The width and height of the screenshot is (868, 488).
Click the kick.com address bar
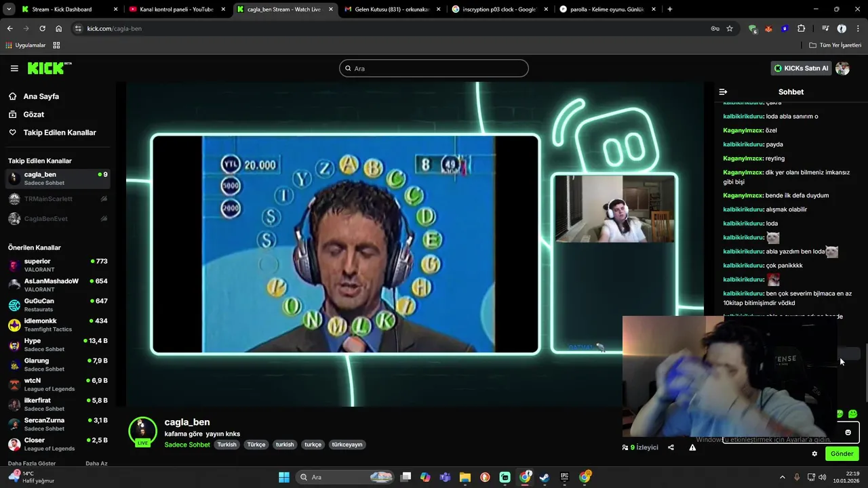click(x=393, y=28)
